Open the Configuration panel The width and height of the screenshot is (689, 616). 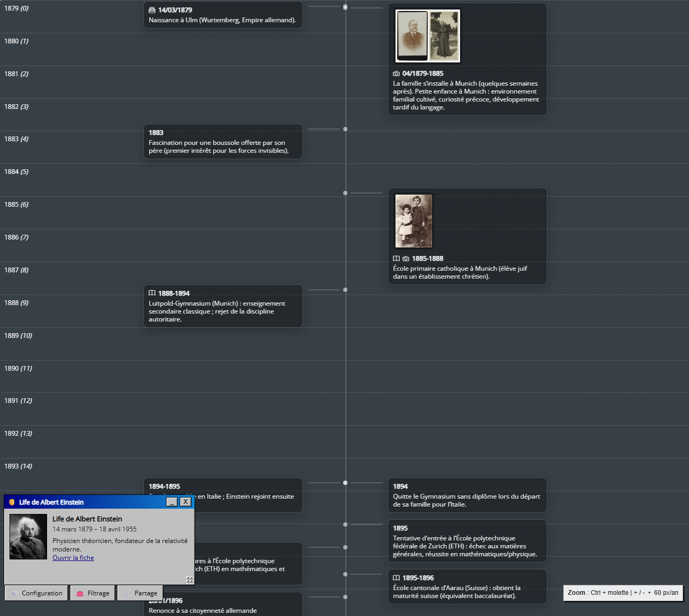point(36,593)
